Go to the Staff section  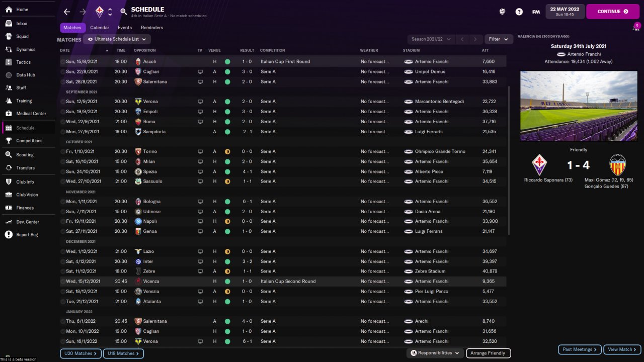click(28, 88)
